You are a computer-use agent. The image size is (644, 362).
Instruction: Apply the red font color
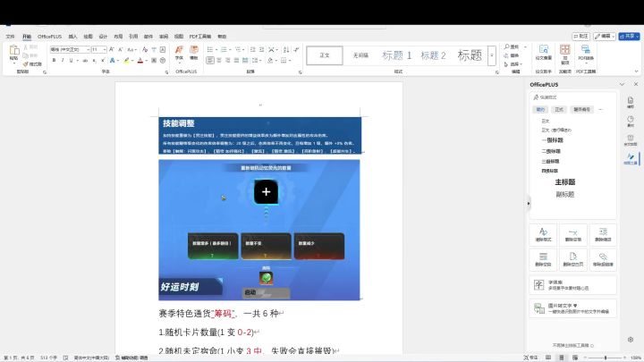click(x=140, y=61)
